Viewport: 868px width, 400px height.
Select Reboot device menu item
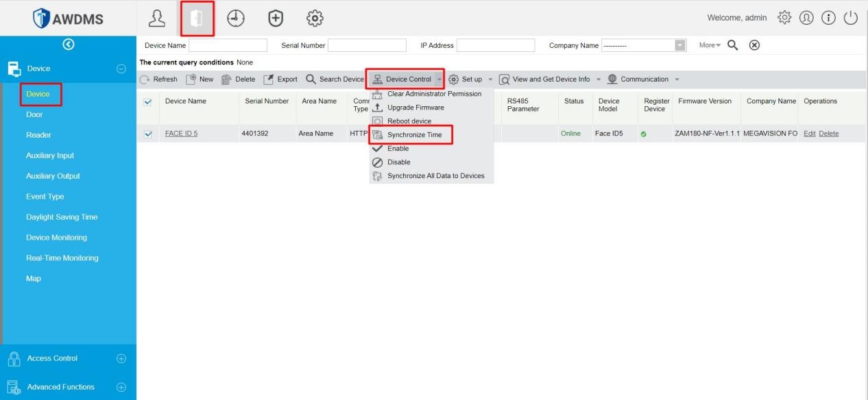(x=431, y=121)
